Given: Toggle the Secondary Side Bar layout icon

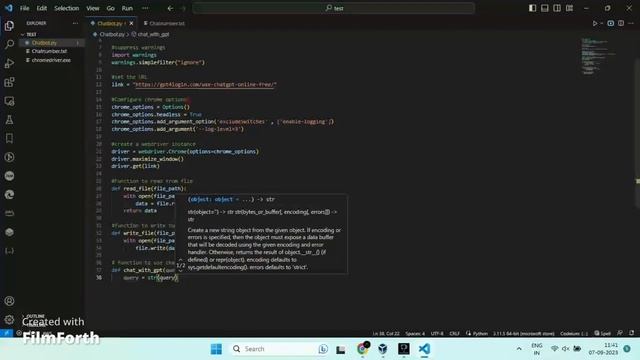Looking at the screenshot, I should [557, 8].
